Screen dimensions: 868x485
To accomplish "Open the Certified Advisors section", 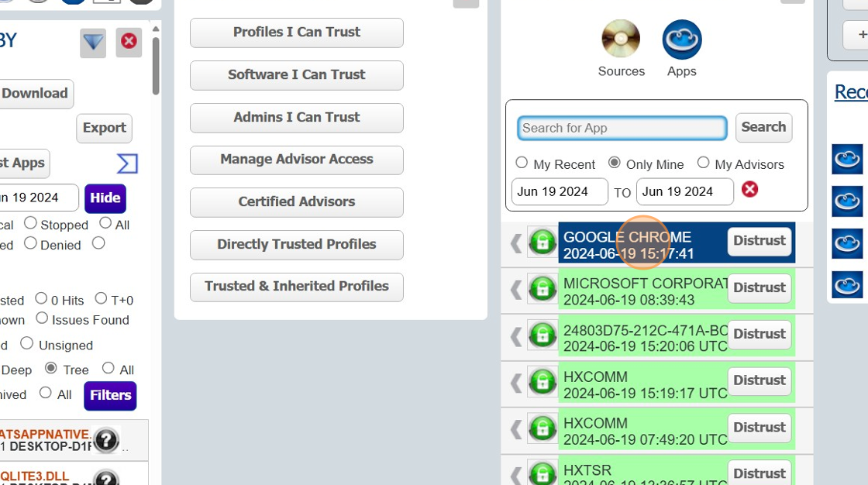I will (296, 202).
